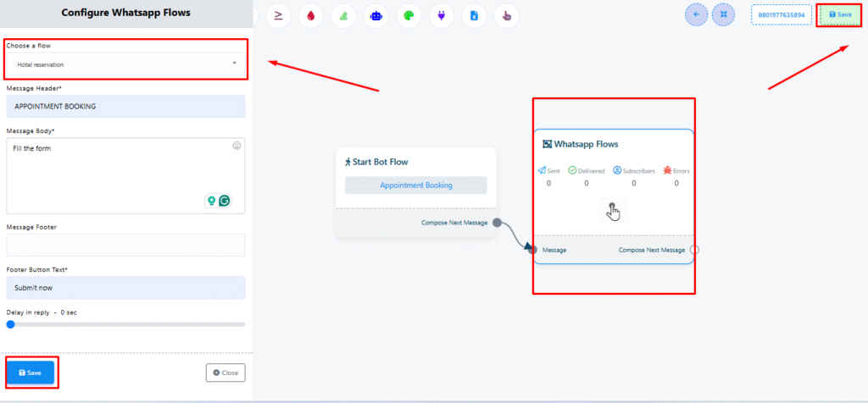Click the fit-to-screen expand icon

tap(723, 15)
